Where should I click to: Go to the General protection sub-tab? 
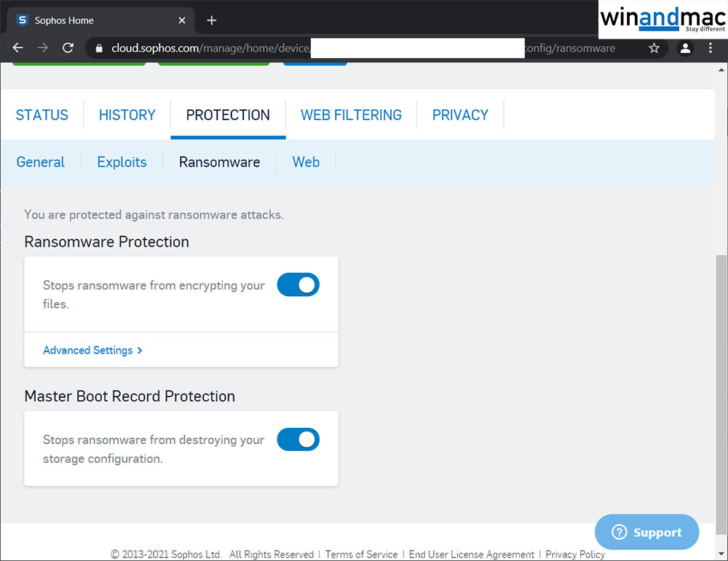pyautogui.click(x=41, y=162)
